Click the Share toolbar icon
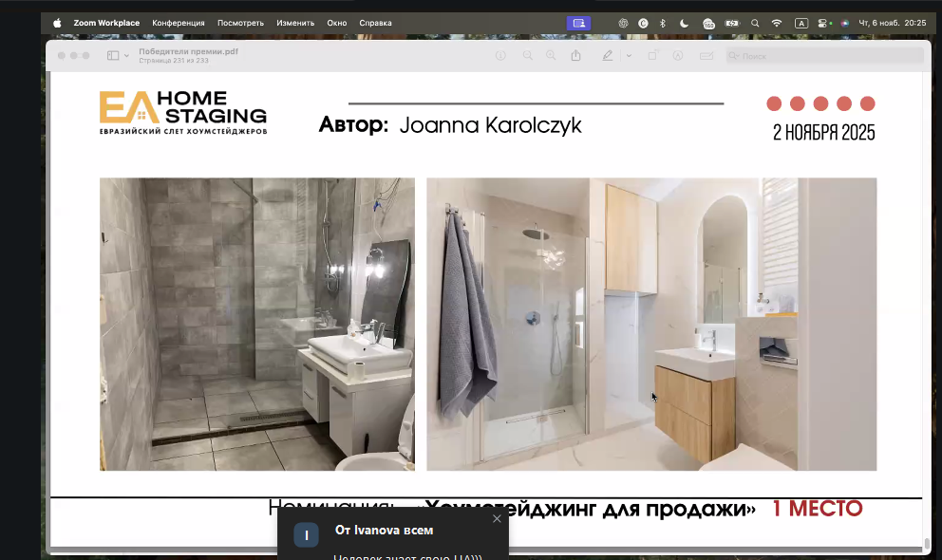Screen dimensions: 942x560 pyautogui.click(x=575, y=55)
